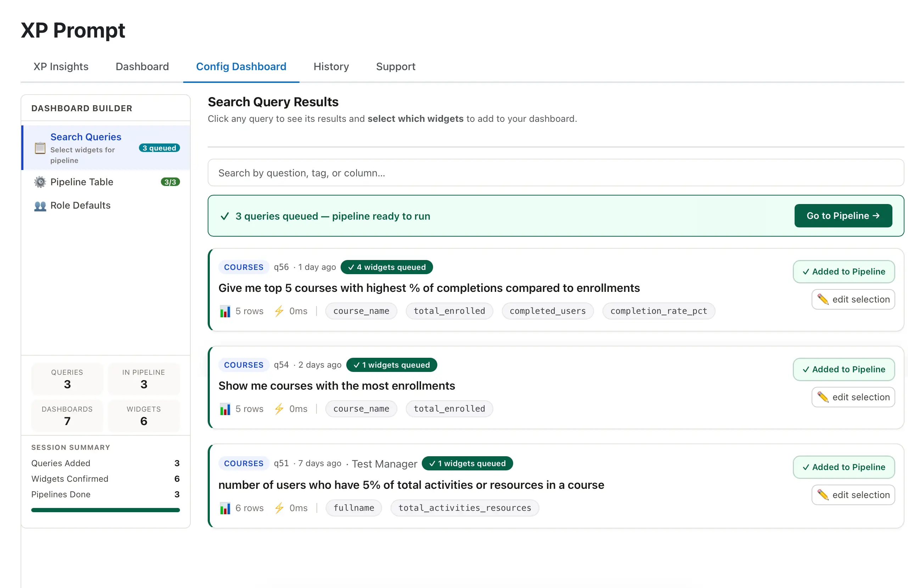Screen dimensions: 908x588
Task: Click the Dashboards stat tile
Action: 67,415
